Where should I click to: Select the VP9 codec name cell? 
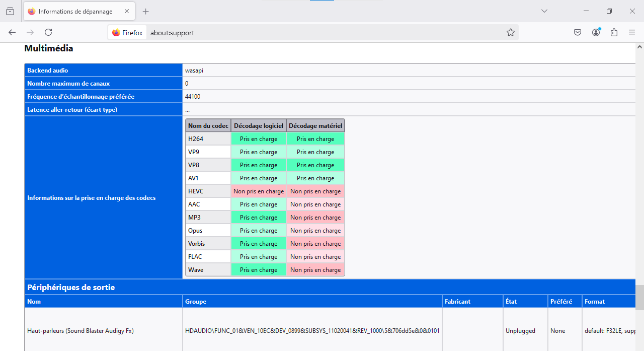(208, 152)
